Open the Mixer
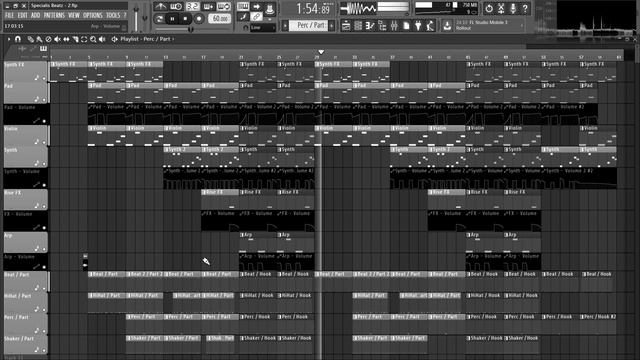The image size is (640, 360). (394, 26)
